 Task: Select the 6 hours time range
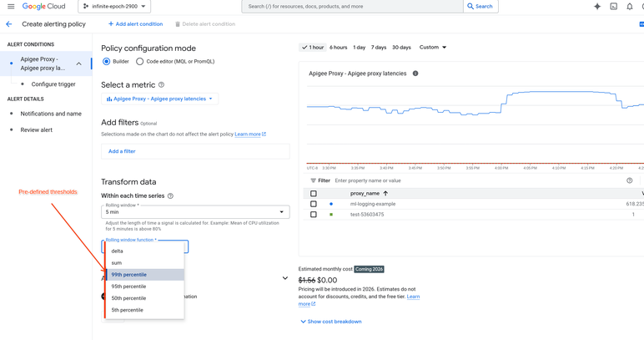(339, 48)
